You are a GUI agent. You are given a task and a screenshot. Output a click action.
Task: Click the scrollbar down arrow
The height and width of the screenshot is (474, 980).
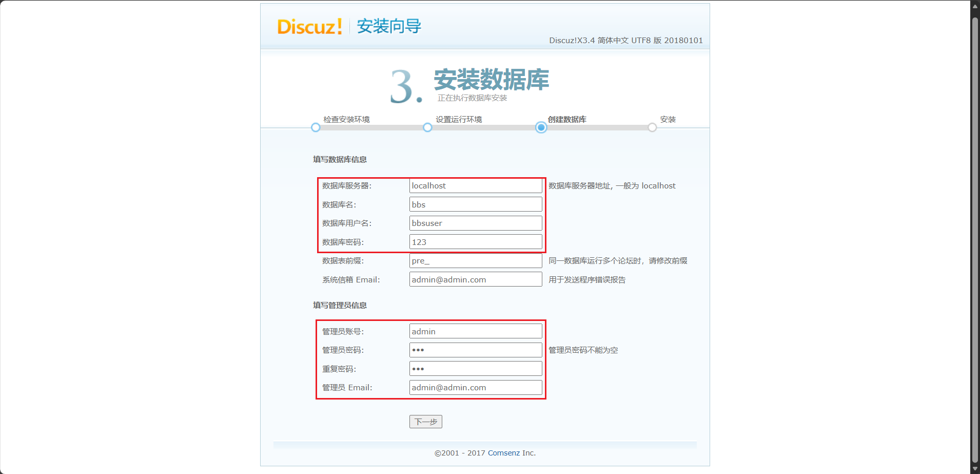click(x=975, y=469)
